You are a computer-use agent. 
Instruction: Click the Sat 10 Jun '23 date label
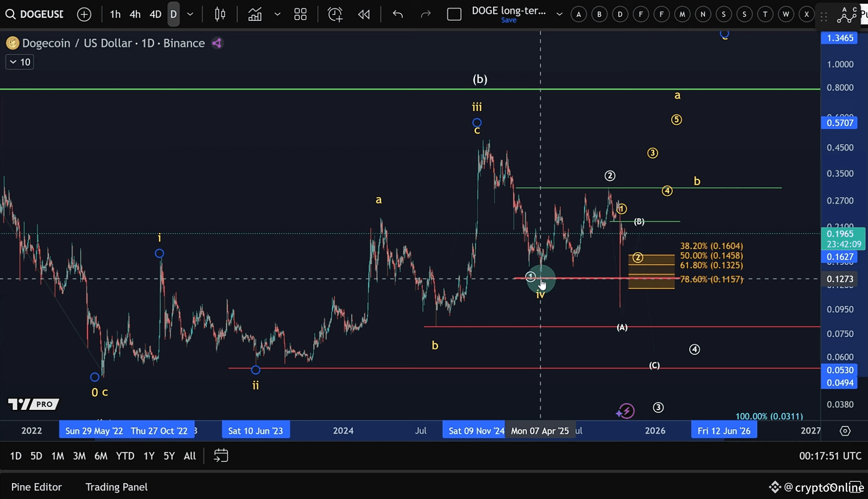point(256,431)
